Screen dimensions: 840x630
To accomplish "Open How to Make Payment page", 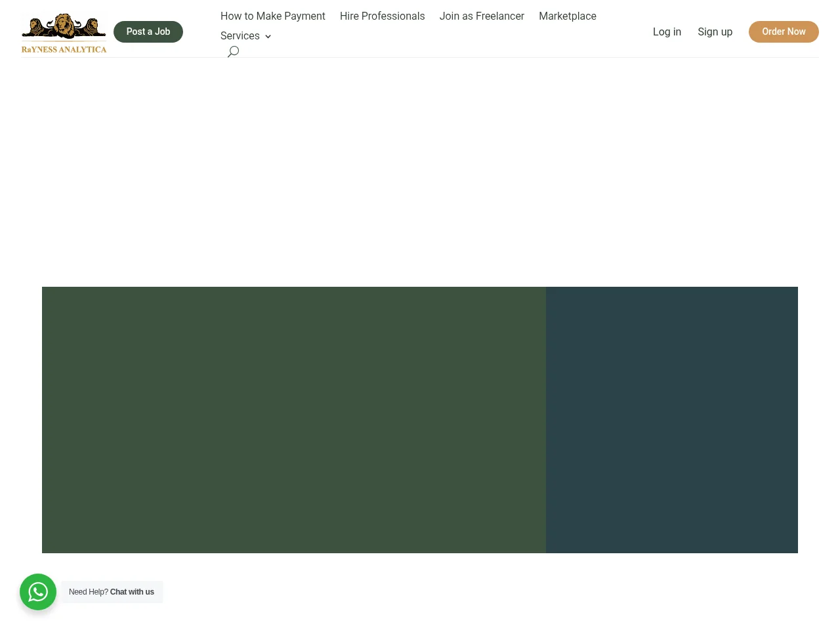I will (x=273, y=16).
